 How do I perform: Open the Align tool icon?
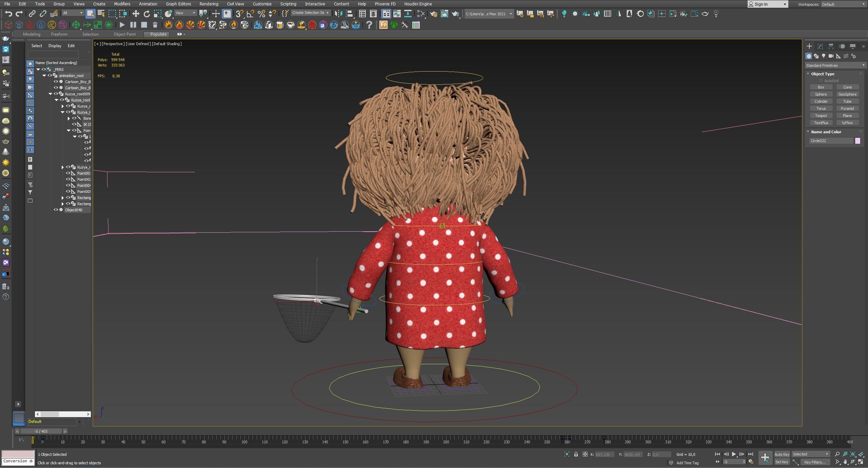(x=349, y=14)
